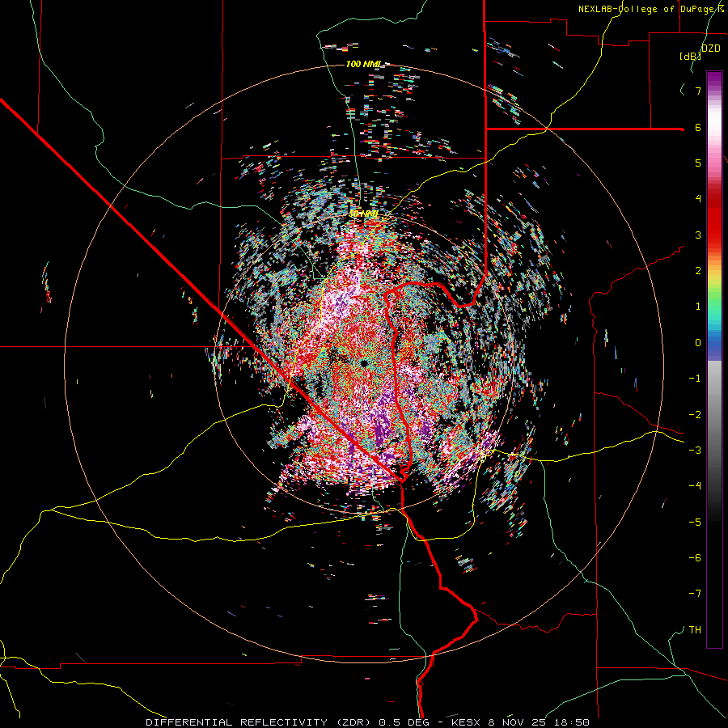The height and width of the screenshot is (728, 728).
Task: Click the 5 tick label on color scale
Action: (698, 163)
